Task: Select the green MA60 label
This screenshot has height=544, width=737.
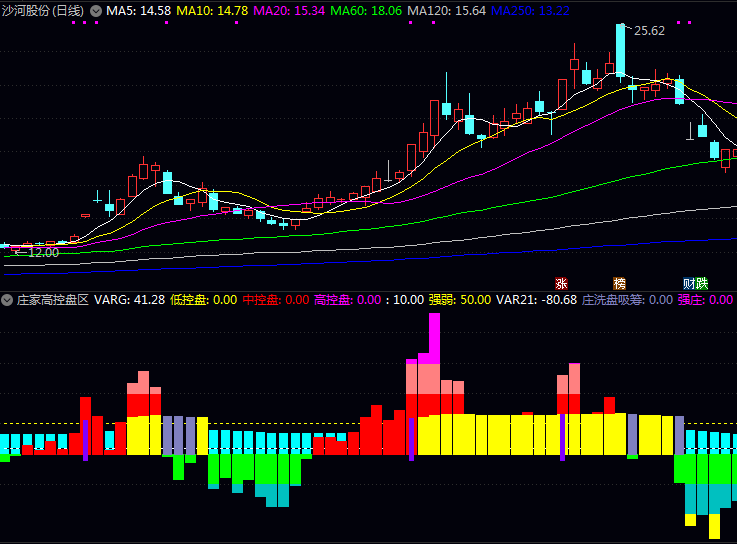Action: [366, 10]
